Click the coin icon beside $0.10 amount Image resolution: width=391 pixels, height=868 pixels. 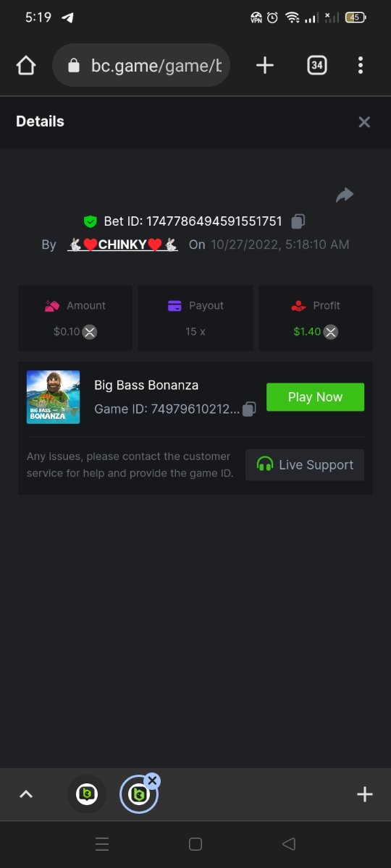[x=89, y=332]
